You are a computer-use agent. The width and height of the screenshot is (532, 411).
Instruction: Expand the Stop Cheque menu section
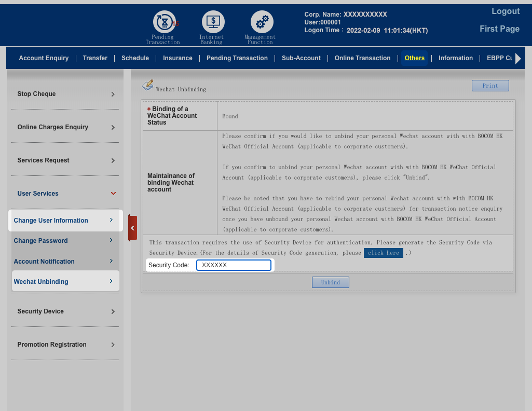(65, 94)
